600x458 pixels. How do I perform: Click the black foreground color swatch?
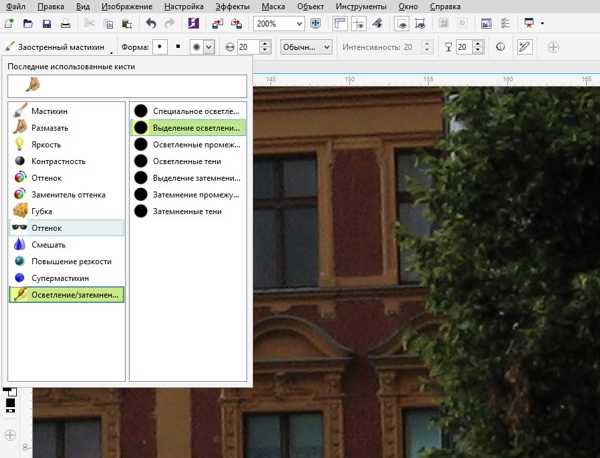click(10, 403)
